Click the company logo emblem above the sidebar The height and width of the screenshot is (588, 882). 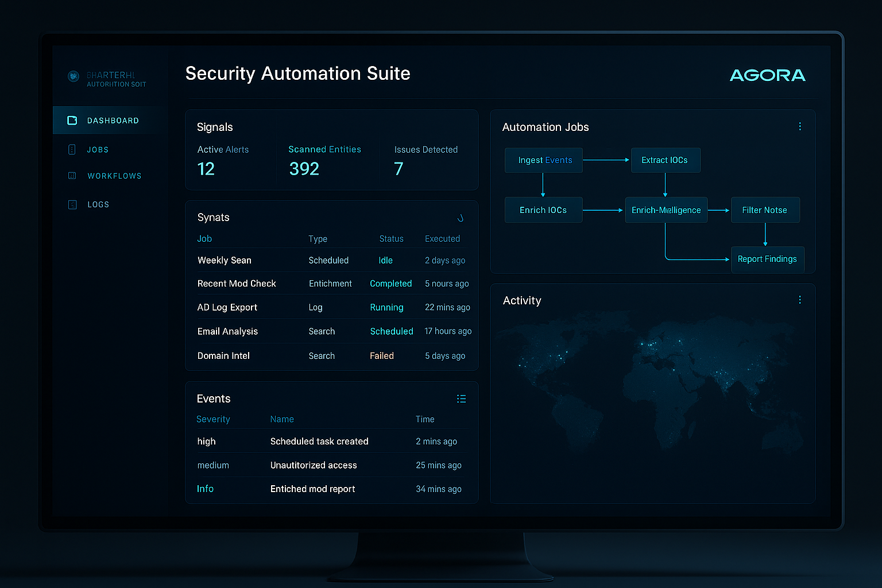73,76
